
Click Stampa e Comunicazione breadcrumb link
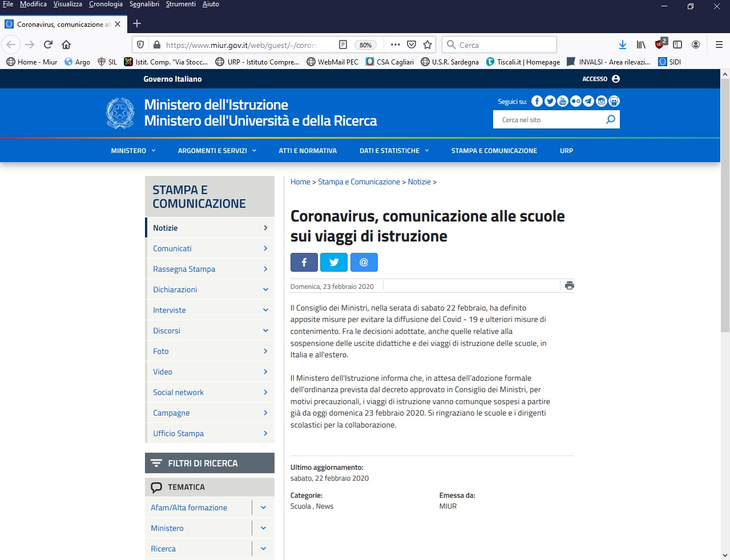pos(358,182)
